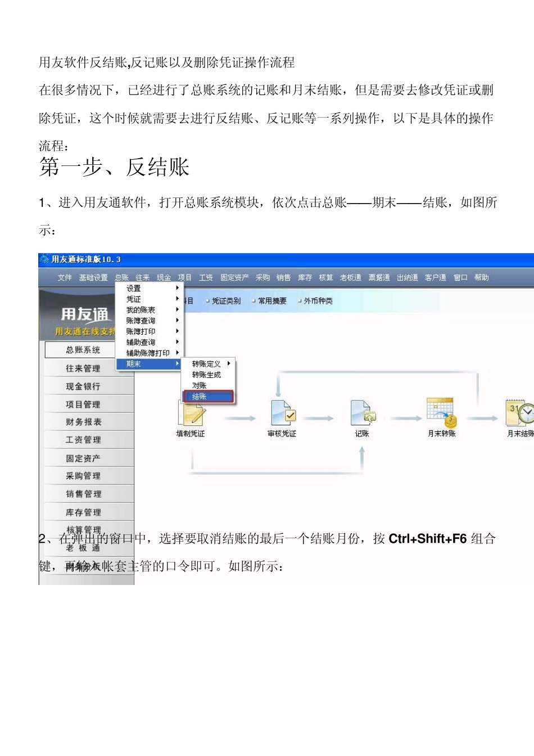The image size is (534, 756).
Task: Open the 文件 menu
Action: 65,278
